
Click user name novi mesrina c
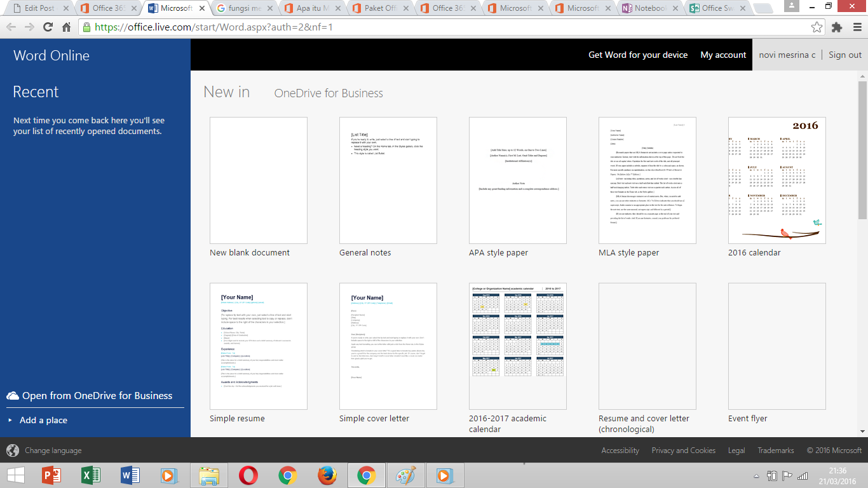click(x=787, y=55)
